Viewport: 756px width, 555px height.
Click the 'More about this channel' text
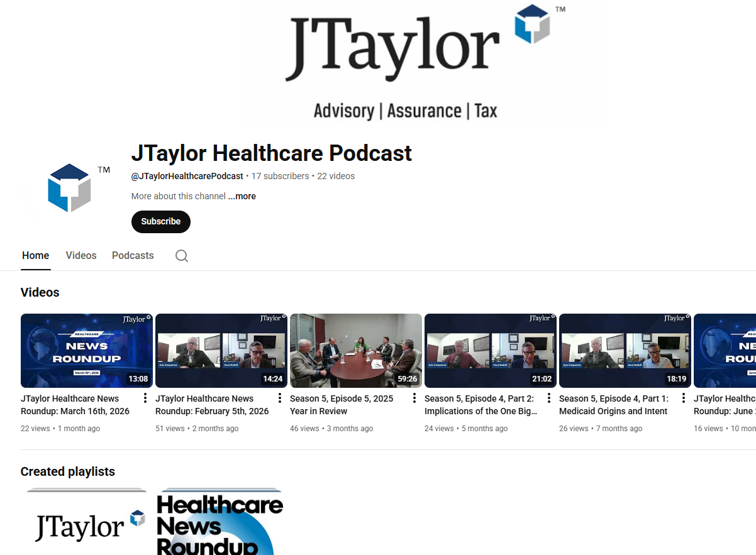[x=179, y=196]
